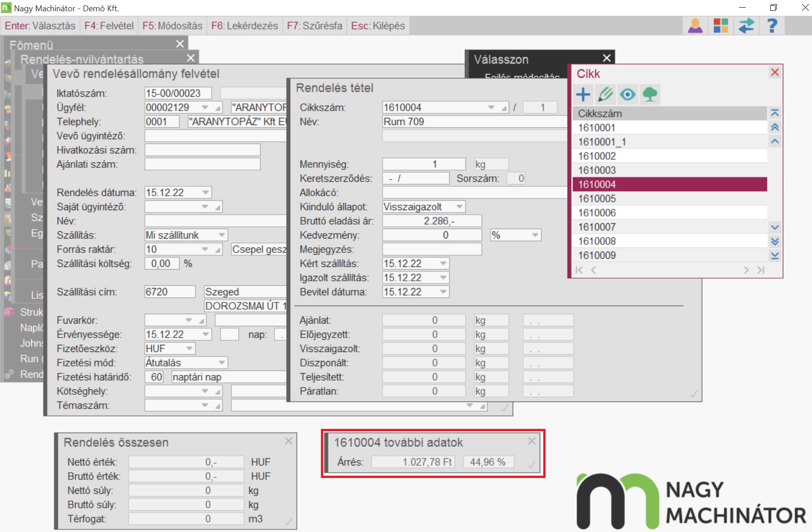Image resolution: width=812 pixels, height=532 pixels.
Task: Move up one row in Cikk list
Action: [775, 141]
